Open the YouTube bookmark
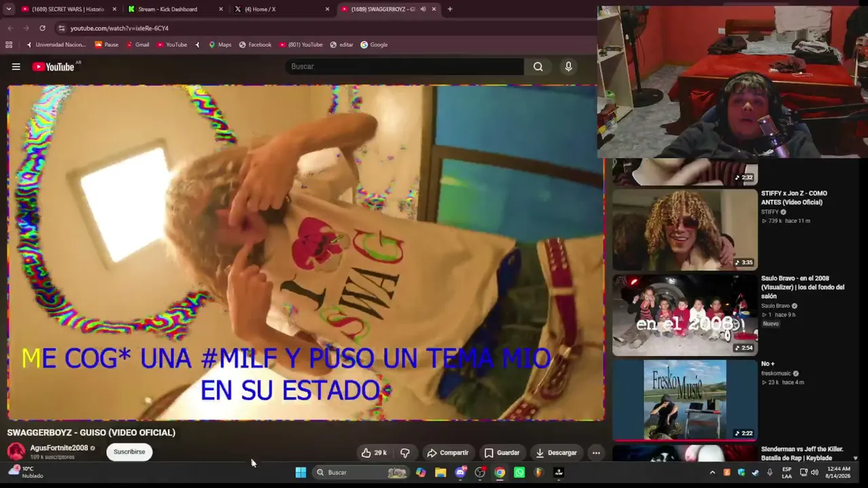This screenshot has width=868, height=488. coord(172,45)
